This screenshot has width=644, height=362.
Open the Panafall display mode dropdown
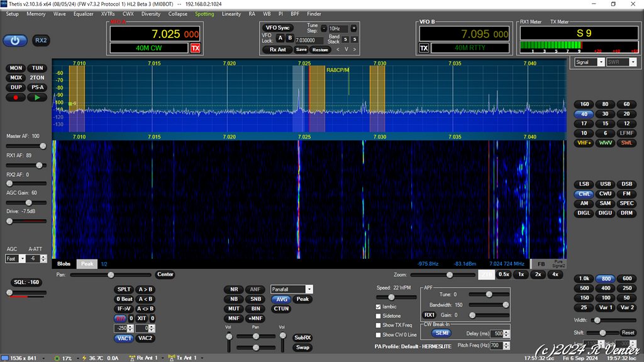pyautogui.click(x=308, y=289)
